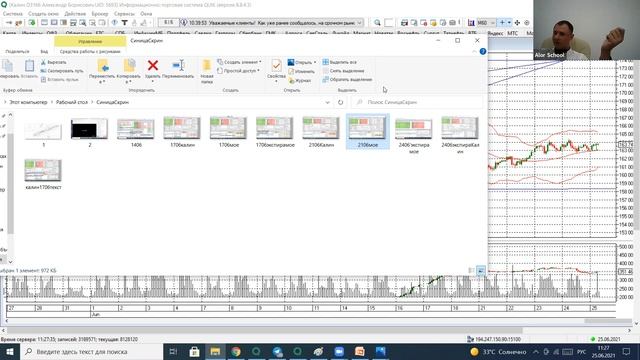This screenshot has height=360, width=640.
Task: Open the Windows notification center icon
Action: [627, 351]
